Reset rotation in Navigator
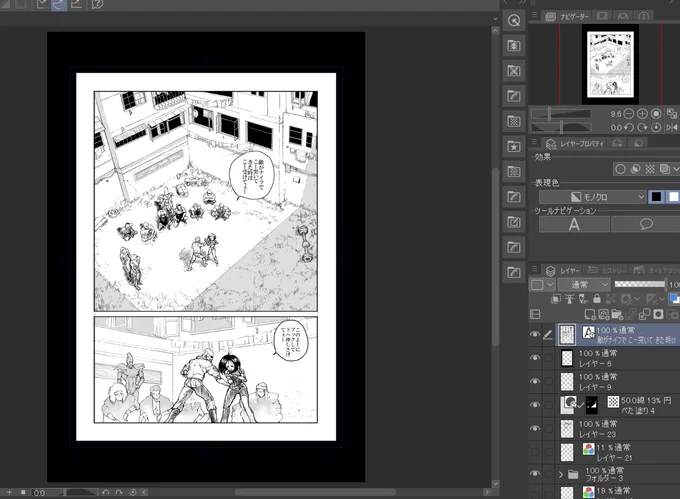Screen dimensions: 680x499 pyautogui.click(x=656, y=127)
